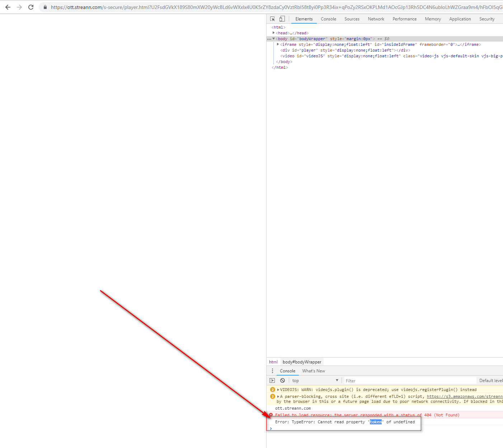Click the red 404 error icon
This screenshot has width=503, height=448.
[271, 415]
